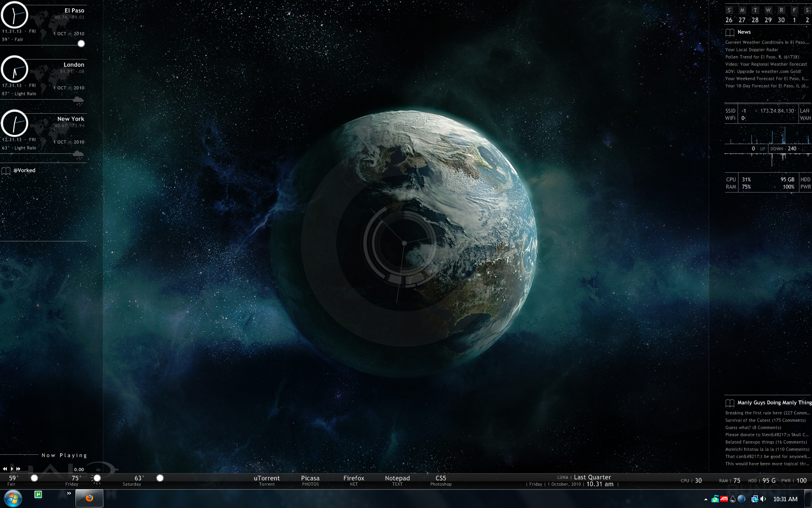Viewport: 812px width, 508px height.
Task: Open 'Your Local Doppler Radar' news link
Action: [x=752, y=50]
